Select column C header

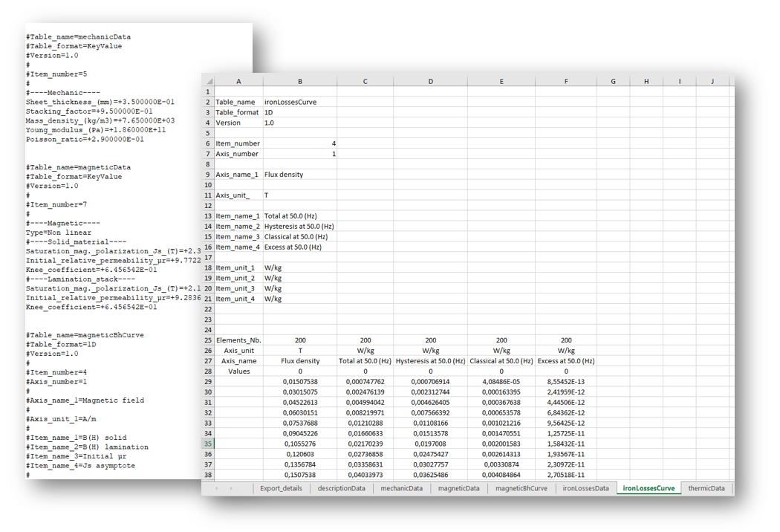pyautogui.click(x=365, y=81)
